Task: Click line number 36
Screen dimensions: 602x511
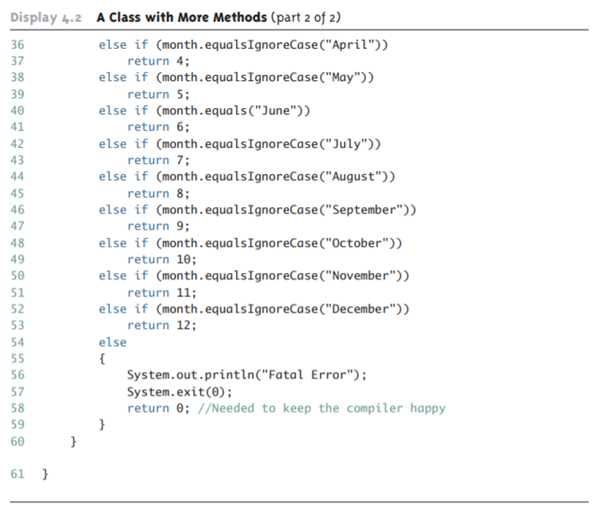Action: click(17, 44)
